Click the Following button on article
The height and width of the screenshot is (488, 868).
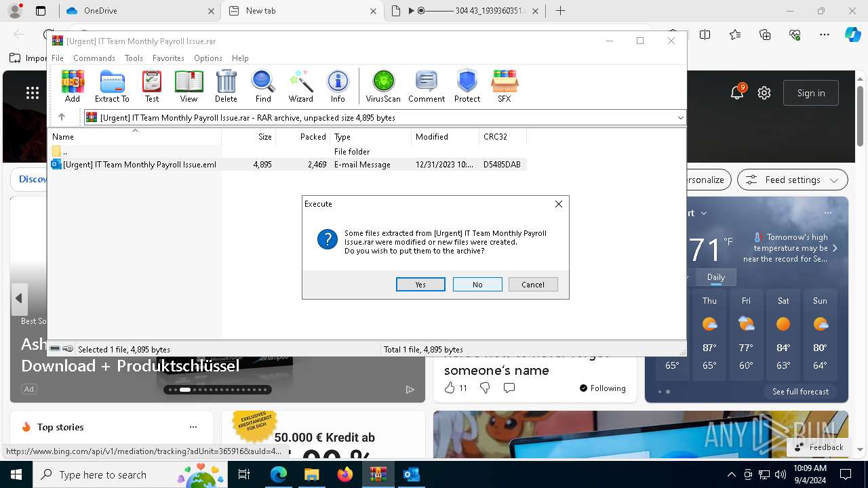tap(603, 388)
